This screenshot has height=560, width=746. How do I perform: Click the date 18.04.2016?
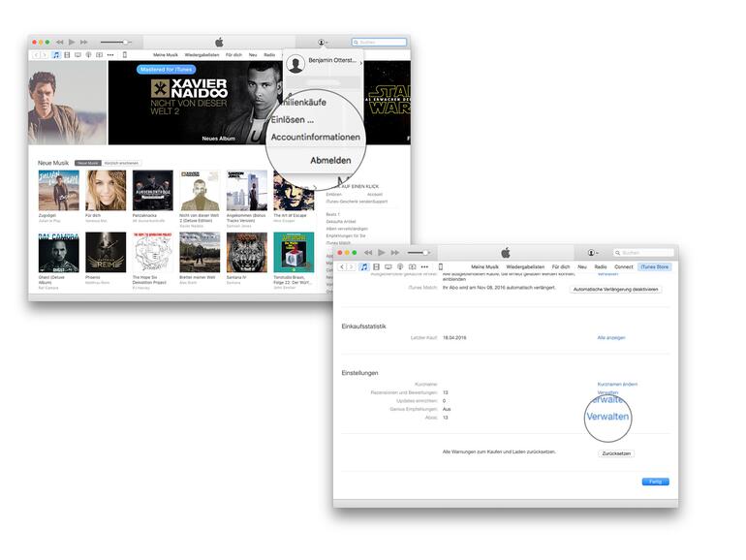pyautogui.click(x=454, y=338)
